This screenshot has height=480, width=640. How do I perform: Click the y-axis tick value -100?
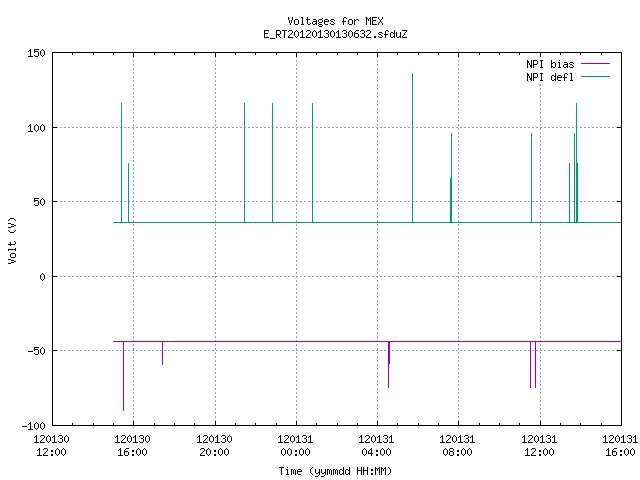[33, 426]
